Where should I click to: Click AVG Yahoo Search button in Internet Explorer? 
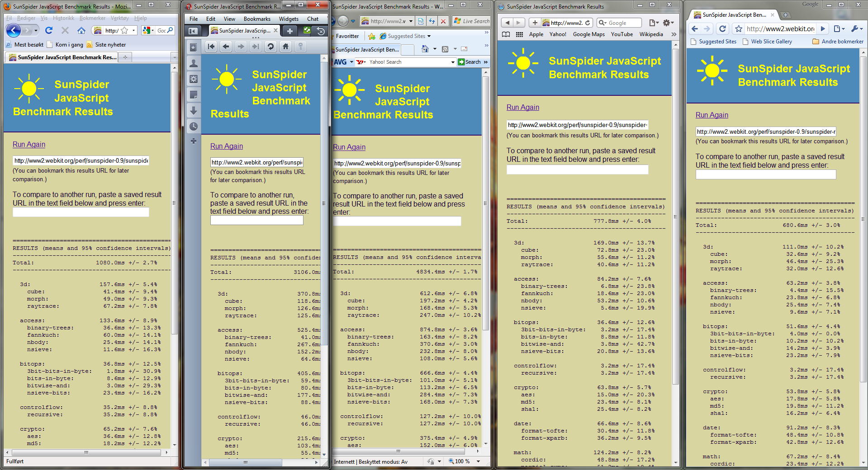(x=469, y=62)
